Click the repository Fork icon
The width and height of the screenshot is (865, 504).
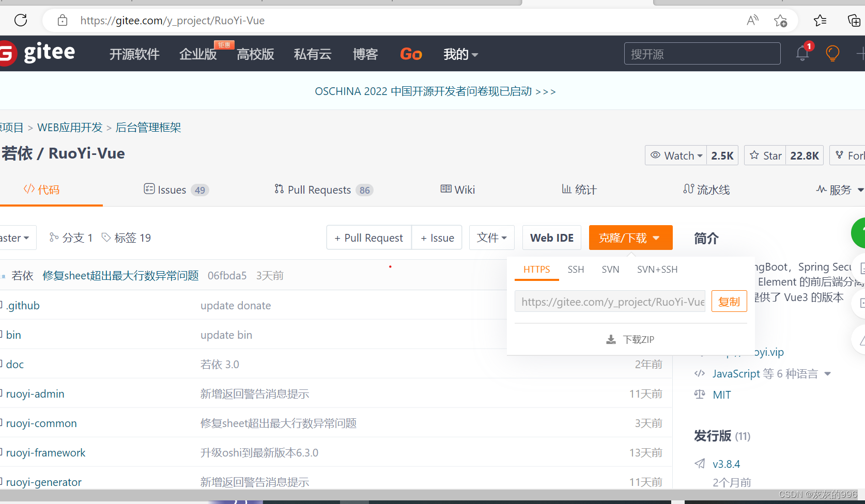point(840,155)
